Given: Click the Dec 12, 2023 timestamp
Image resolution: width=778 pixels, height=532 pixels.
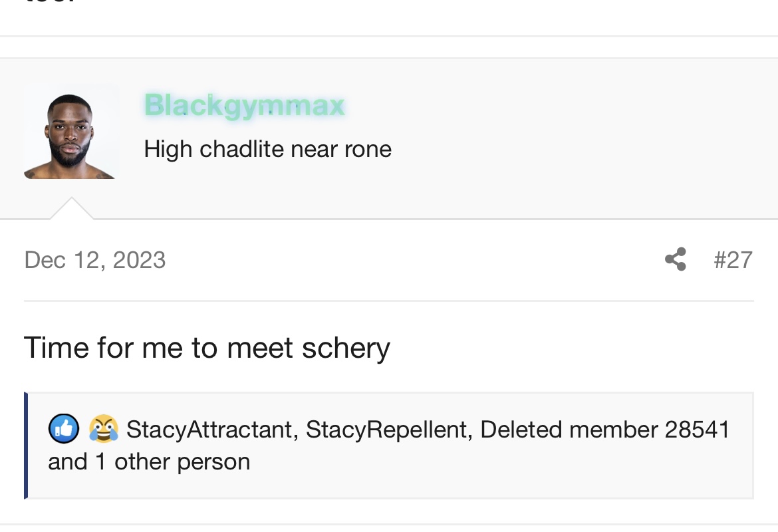Looking at the screenshot, I should click(95, 260).
